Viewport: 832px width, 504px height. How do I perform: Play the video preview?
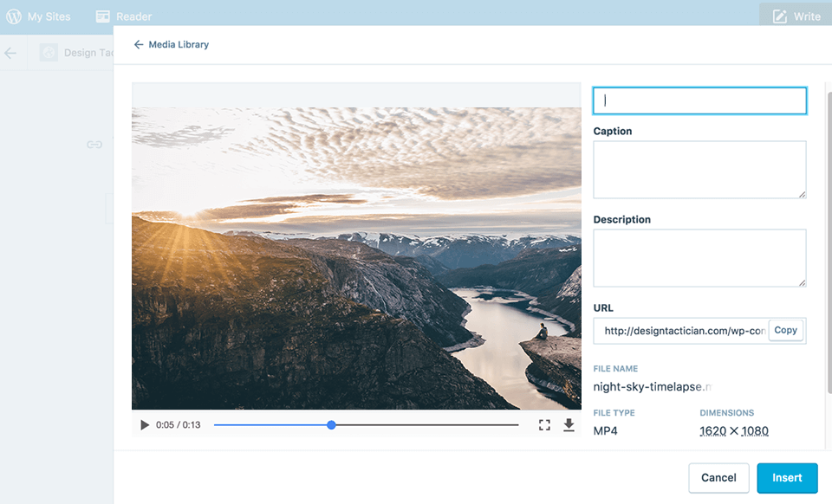(x=145, y=425)
